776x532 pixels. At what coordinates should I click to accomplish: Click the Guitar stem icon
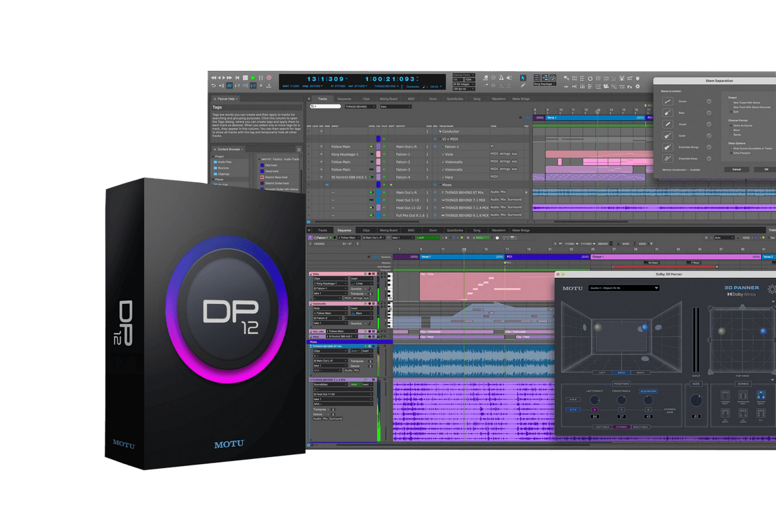668,136
